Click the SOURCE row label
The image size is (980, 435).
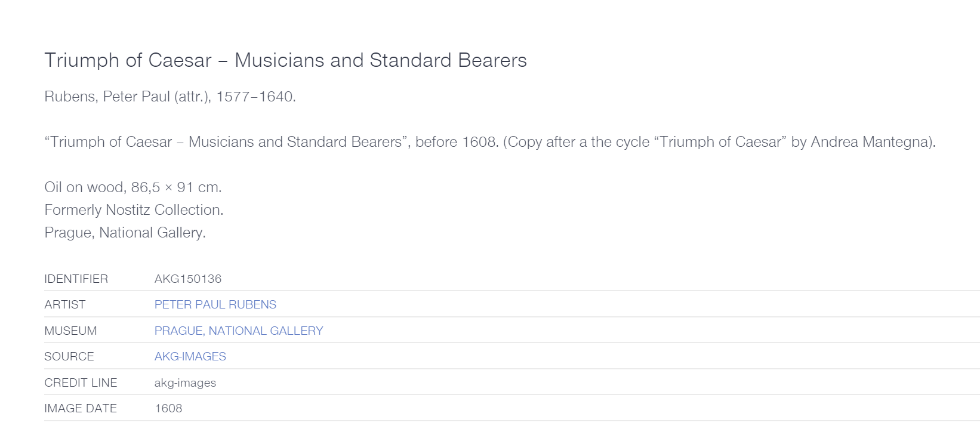[69, 356]
